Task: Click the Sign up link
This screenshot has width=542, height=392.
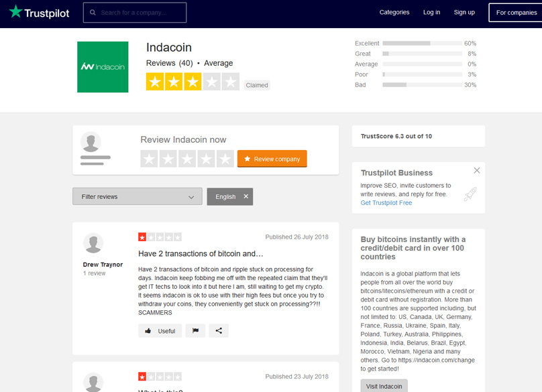Action: pyautogui.click(x=464, y=12)
